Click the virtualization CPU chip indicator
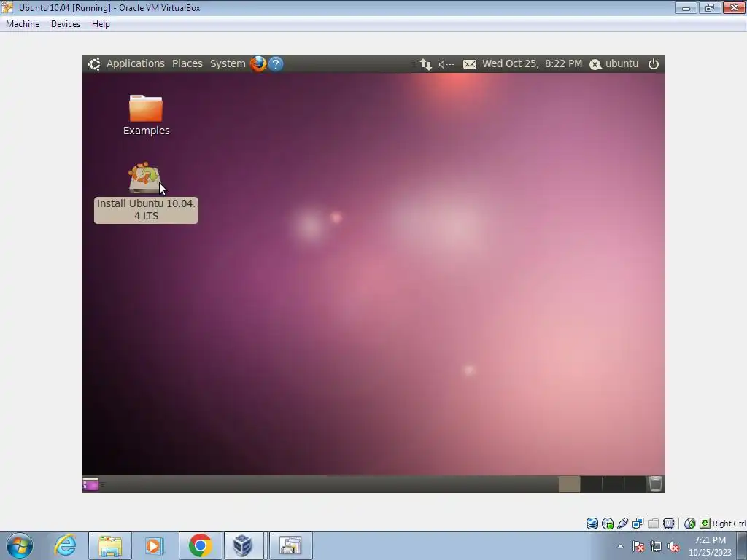Image resolution: width=747 pixels, height=560 pixels. tap(668, 524)
